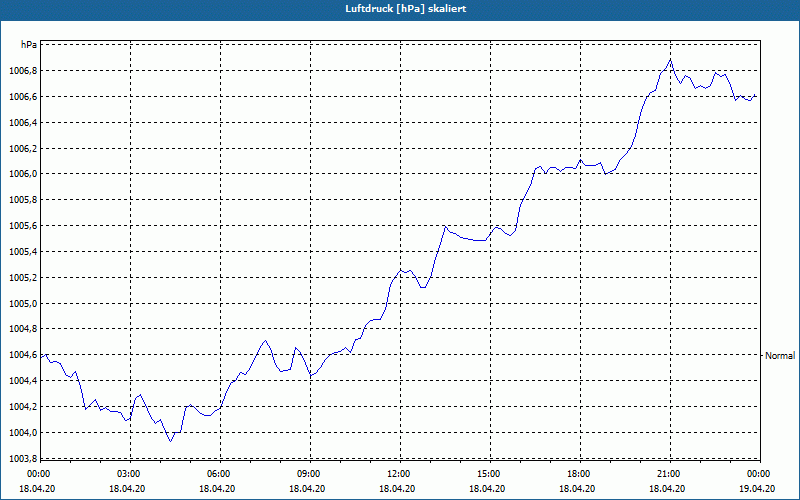Select the 18.04.20 date under 18:00
Screen dimensions: 800x500
[x=577, y=488]
